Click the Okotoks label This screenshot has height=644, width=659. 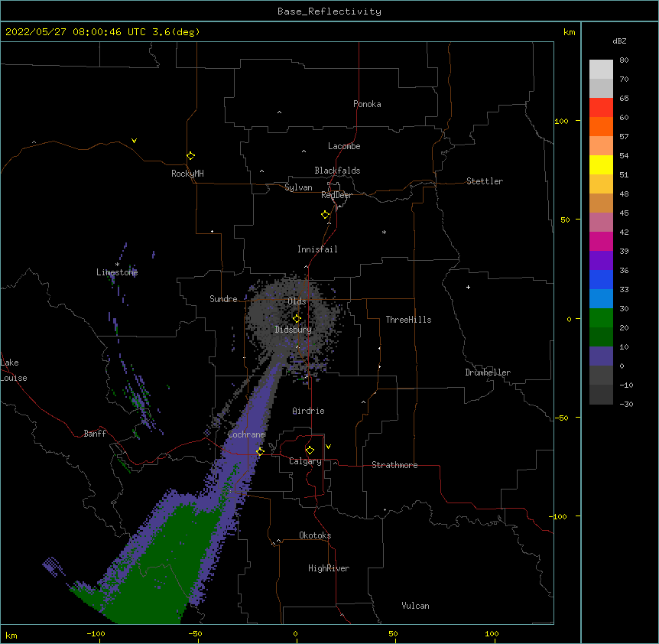(315, 535)
